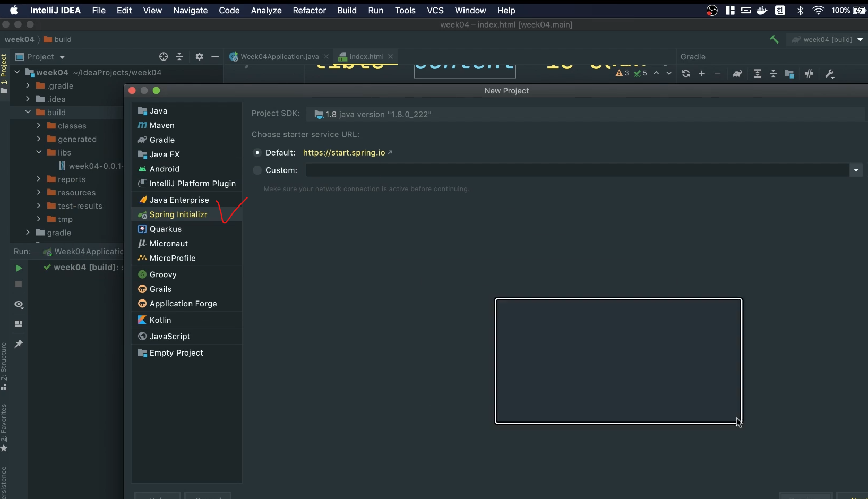Click the Project panel settings gear
Viewport: 868px width, 499px height.
tap(199, 57)
